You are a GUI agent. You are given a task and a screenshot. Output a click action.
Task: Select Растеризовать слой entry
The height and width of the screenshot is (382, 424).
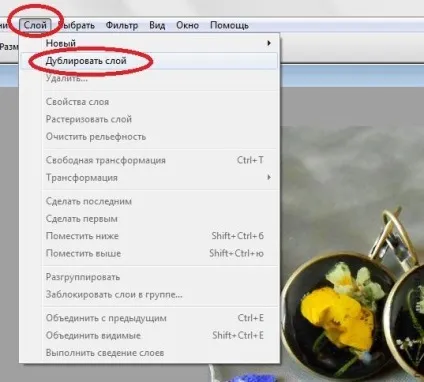[x=149, y=119]
